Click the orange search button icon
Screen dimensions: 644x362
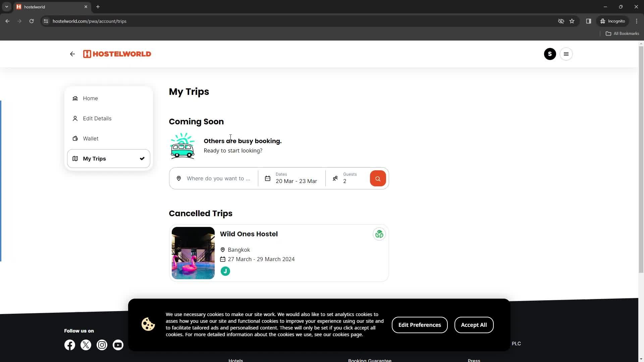pyautogui.click(x=378, y=178)
